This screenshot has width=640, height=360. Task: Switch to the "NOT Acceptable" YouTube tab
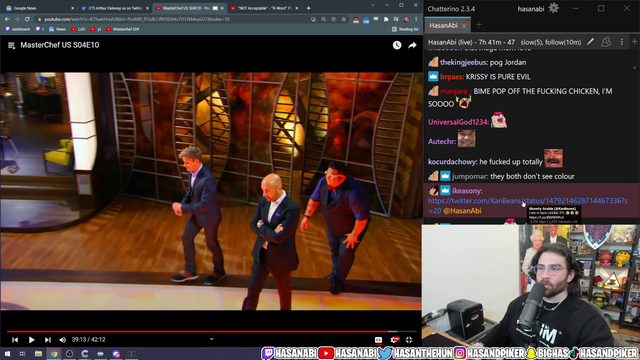click(264, 8)
